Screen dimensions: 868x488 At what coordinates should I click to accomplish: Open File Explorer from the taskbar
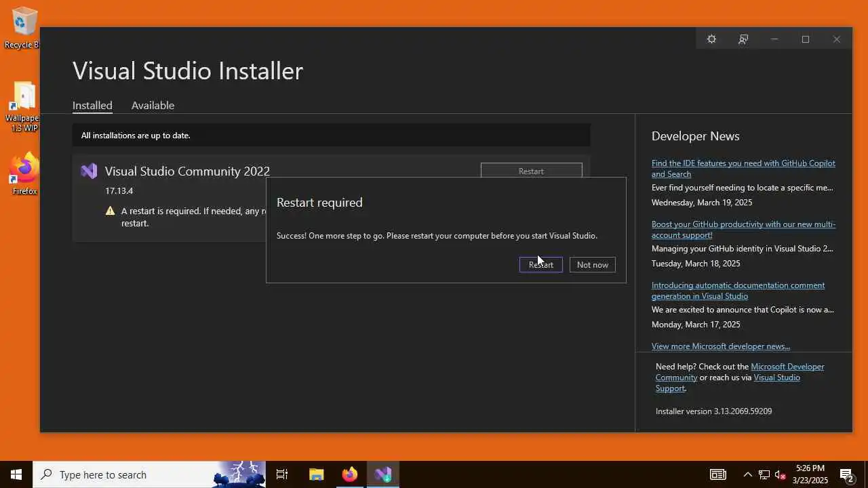(x=317, y=474)
